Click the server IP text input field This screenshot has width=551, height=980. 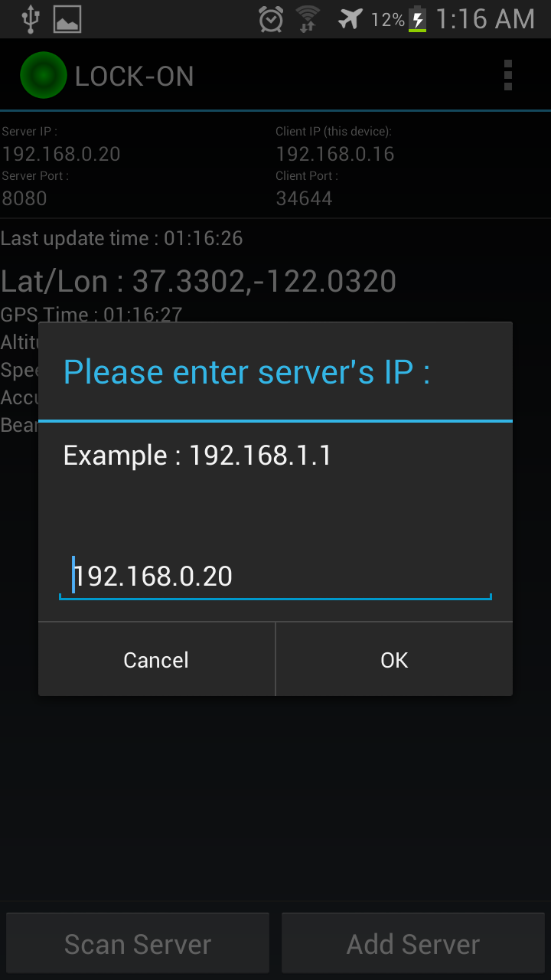pyautogui.click(x=275, y=577)
